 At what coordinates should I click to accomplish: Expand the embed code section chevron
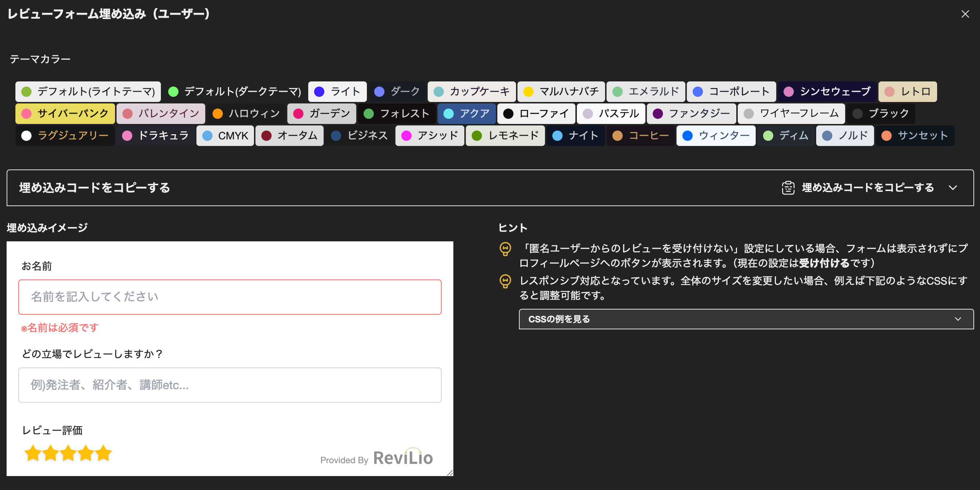point(953,188)
